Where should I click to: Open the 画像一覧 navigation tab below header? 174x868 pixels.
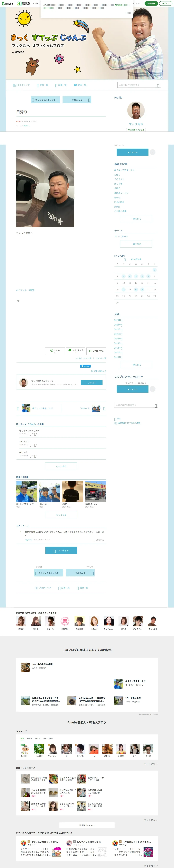point(61,85)
